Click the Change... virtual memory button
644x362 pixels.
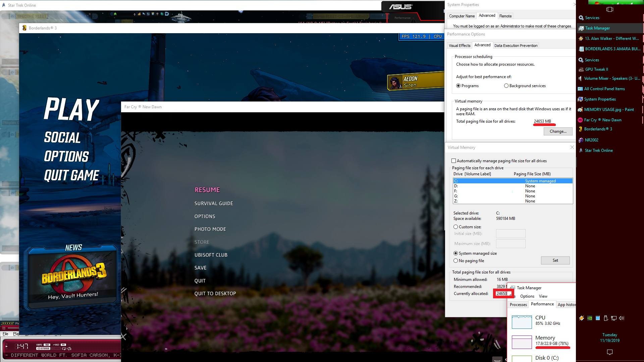click(x=558, y=131)
